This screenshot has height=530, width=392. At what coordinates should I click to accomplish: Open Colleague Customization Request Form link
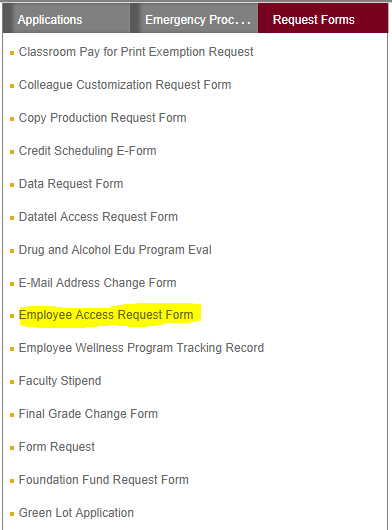[125, 85]
